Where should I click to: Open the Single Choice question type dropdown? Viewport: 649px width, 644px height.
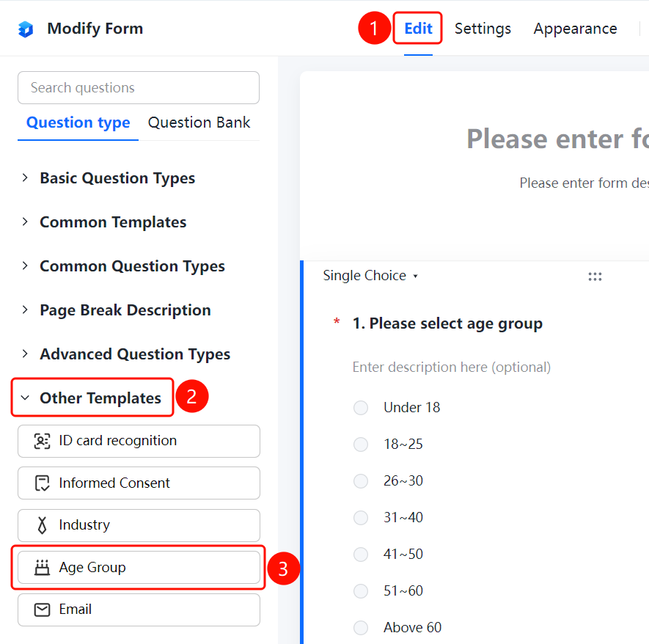(370, 276)
